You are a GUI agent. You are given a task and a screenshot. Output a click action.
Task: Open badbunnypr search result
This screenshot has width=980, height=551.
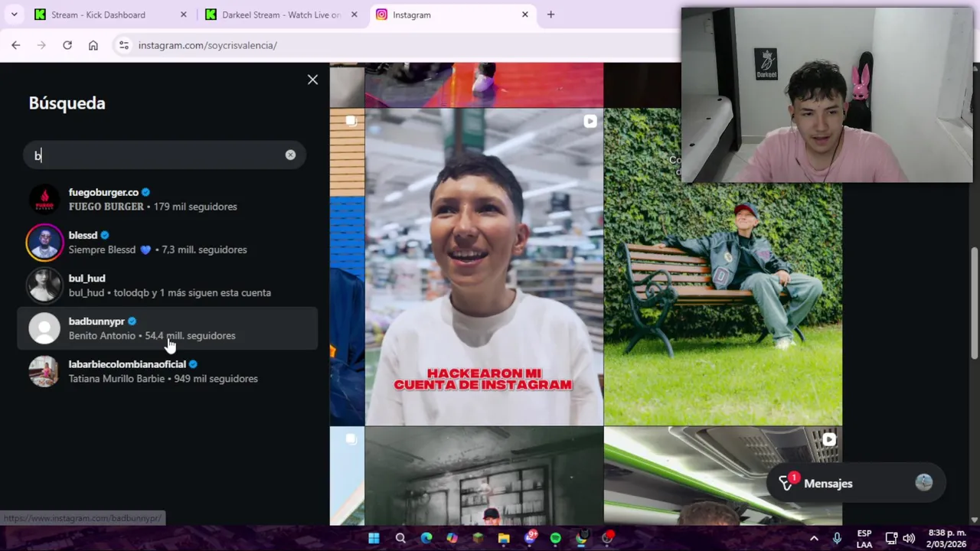(x=167, y=328)
